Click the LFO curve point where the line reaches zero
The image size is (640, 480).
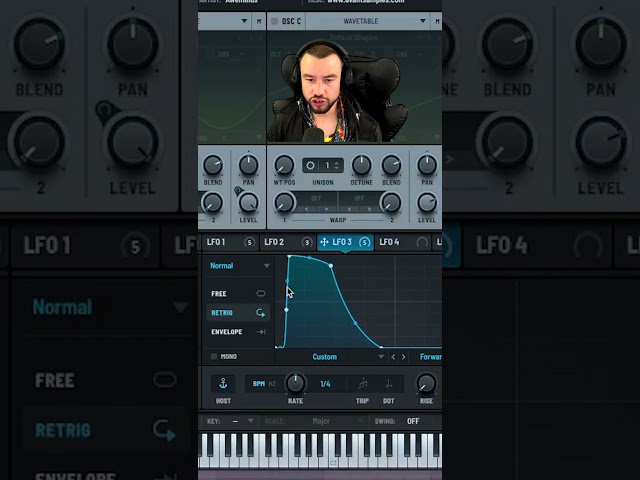tap(381, 347)
